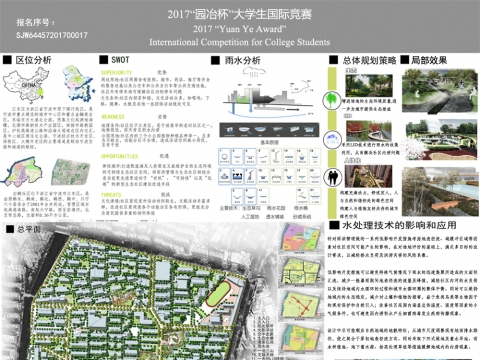Open the residential courtyard strategy photo
This screenshot has height=360, width=480.
click(x=369, y=176)
